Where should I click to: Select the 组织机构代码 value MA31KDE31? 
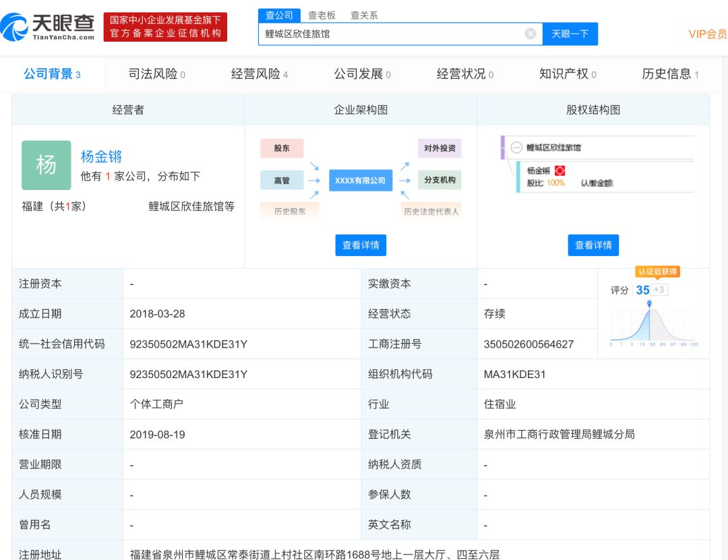pos(514,374)
